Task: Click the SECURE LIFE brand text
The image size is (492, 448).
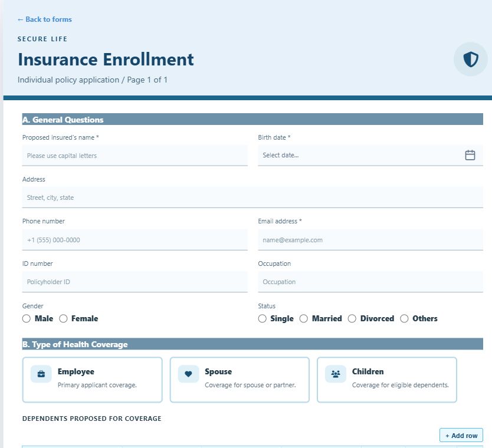Action: tap(42, 39)
